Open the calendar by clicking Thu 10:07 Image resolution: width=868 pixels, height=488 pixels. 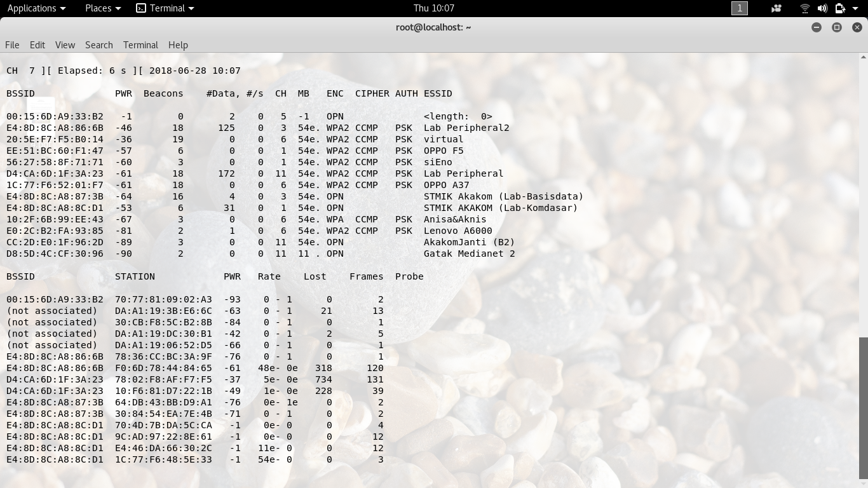tap(434, 8)
